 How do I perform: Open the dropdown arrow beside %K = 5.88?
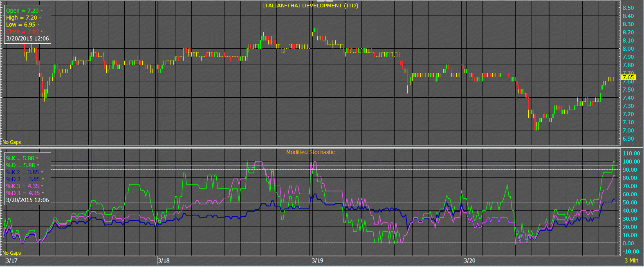pos(37,159)
